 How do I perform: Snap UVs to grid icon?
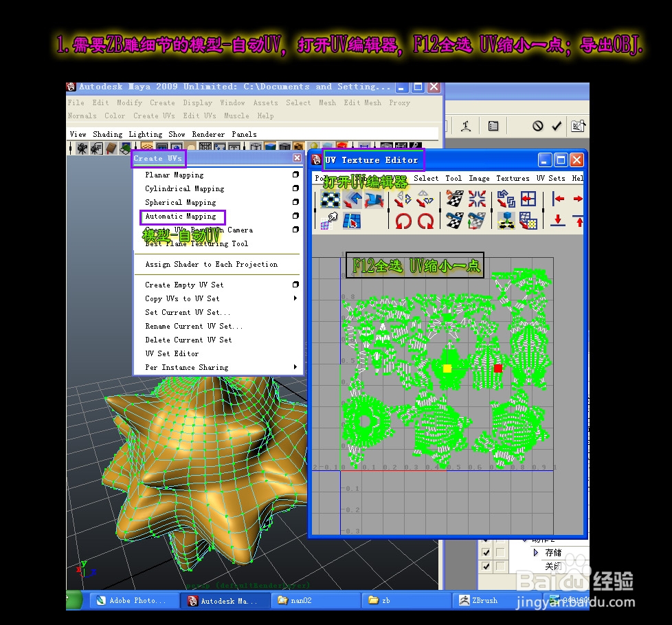click(528, 221)
